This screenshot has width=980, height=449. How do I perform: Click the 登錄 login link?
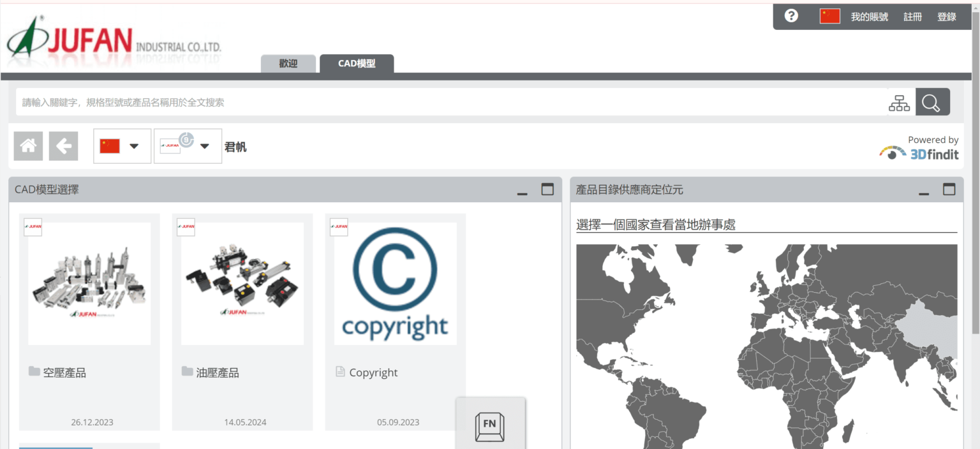946,17
